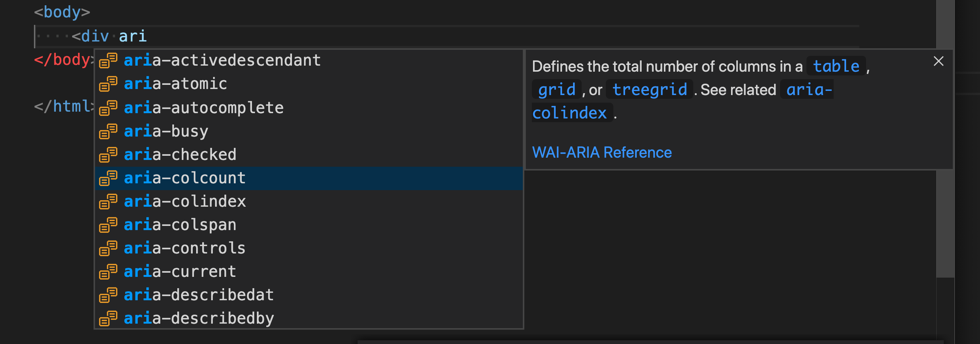The width and height of the screenshot is (980, 344).
Task: Click the closing body tag in the editor
Action: tap(63, 60)
